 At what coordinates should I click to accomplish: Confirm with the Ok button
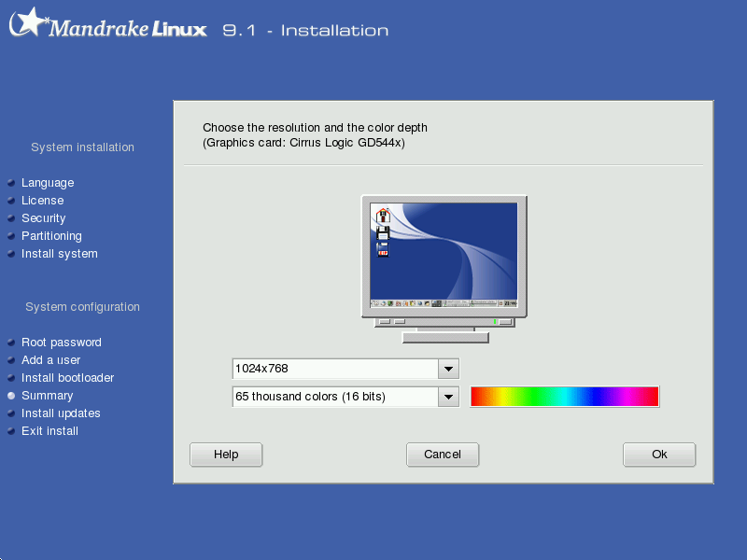click(659, 455)
